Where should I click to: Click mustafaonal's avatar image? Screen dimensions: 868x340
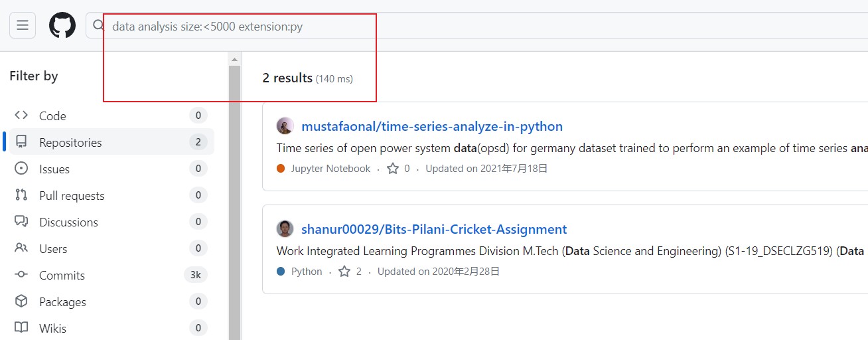285,126
